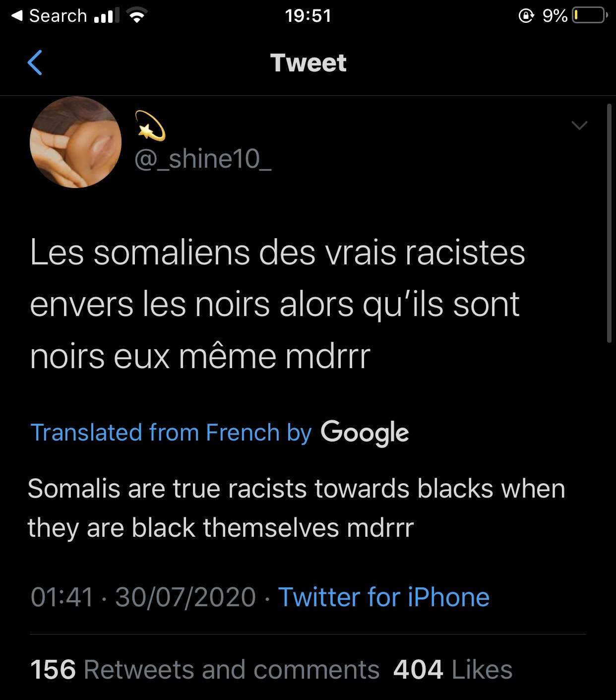
Task: Tap the 19:51 clock
Action: (308, 16)
